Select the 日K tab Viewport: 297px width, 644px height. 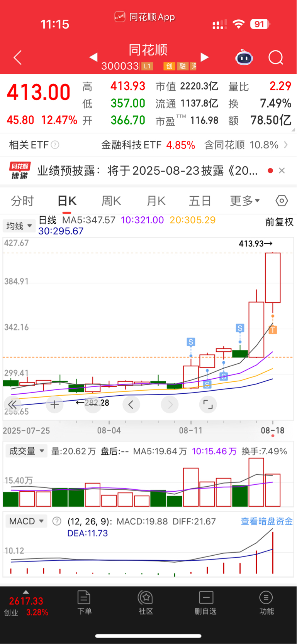(x=67, y=201)
